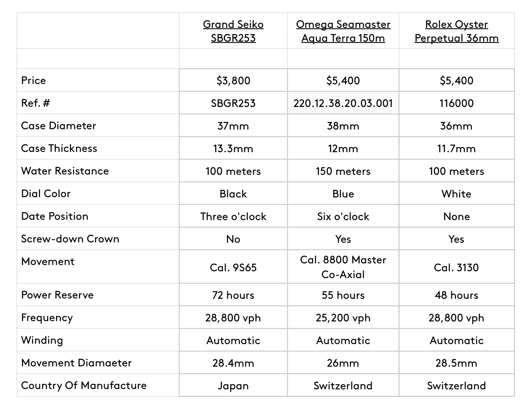Click the Cal. 8800 Master Co-Axial cell
This screenshot has height=408, width=532.
(x=343, y=267)
